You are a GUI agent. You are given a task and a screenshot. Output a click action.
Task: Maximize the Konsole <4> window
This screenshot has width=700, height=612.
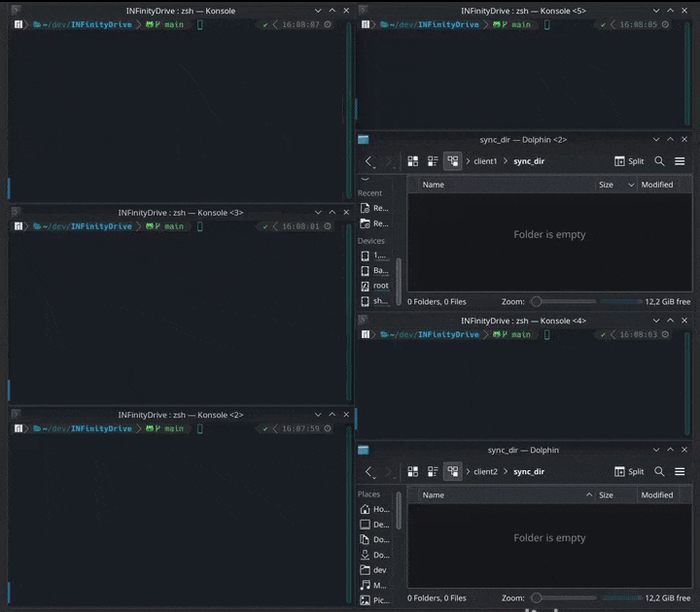pyautogui.click(x=670, y=321)
